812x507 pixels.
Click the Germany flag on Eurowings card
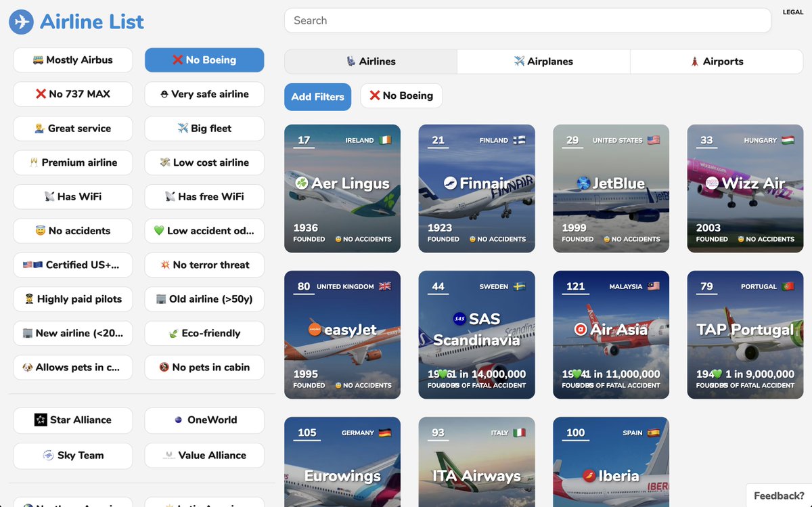[385, 433]
